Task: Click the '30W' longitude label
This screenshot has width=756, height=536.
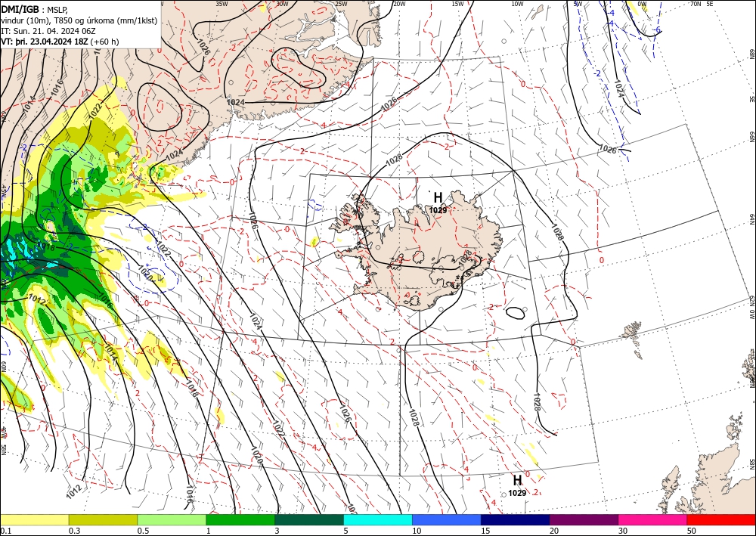Action: 283,4
